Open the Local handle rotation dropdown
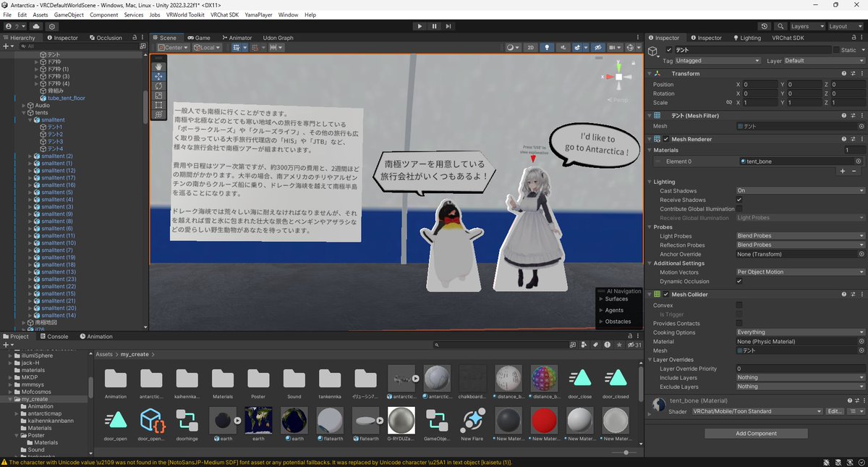The image size is (868, 467). (x=208, y=48)
